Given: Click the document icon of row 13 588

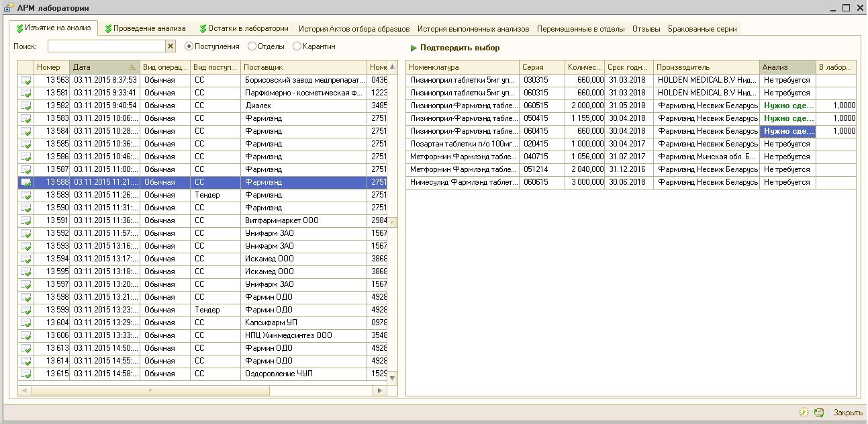Looking at the screenshot, I should [x=26, y=182].
